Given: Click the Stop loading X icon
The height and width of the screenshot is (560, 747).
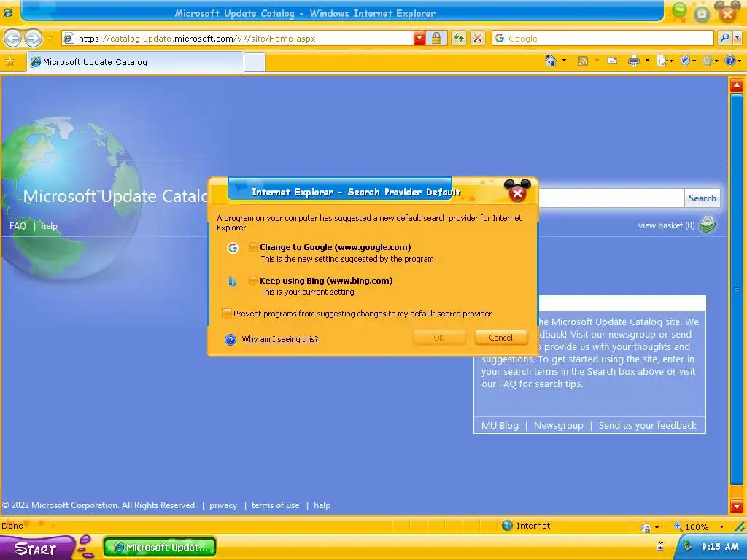Looking at the screenshot, I should tap(478, 38).
